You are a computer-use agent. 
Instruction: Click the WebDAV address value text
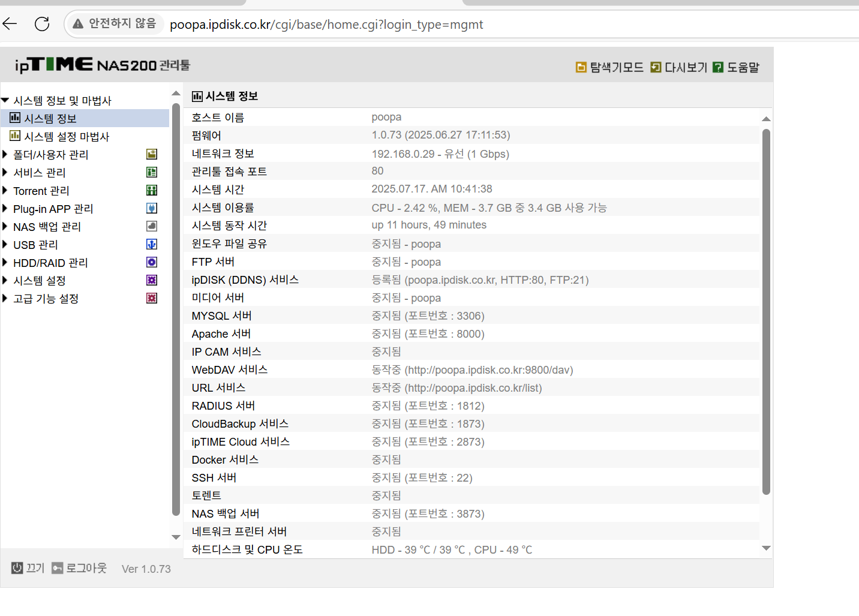coord(472,370)
